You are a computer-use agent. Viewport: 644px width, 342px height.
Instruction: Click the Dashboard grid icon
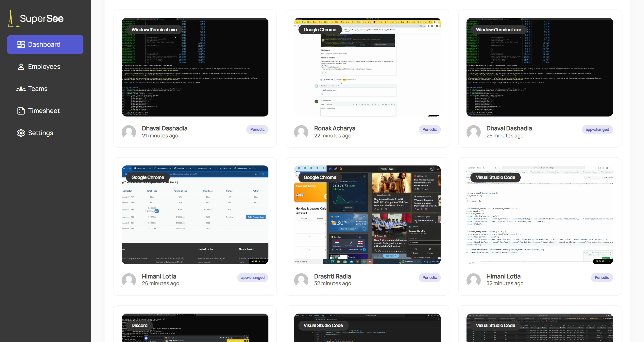point(21,44)
